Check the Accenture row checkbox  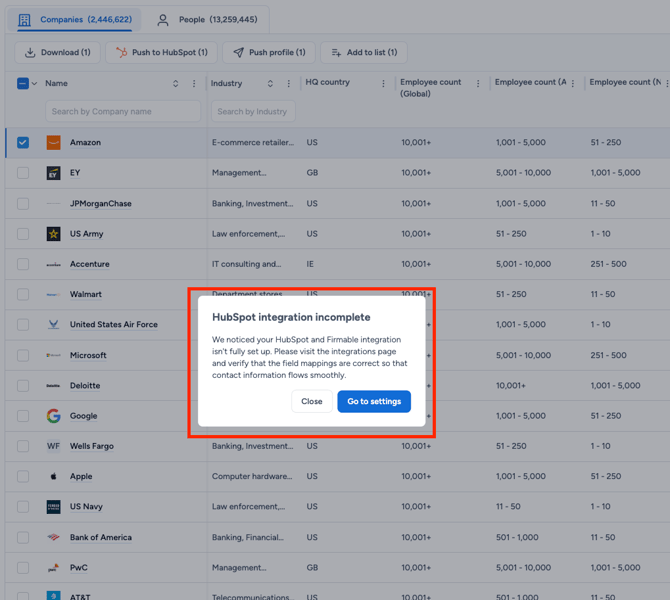(x=23, y=264)
